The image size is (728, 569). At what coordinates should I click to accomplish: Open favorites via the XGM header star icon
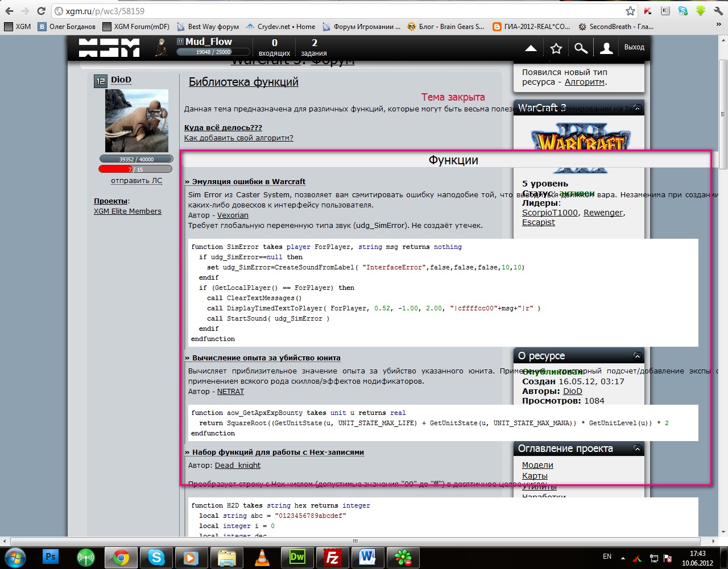(556, 48)
